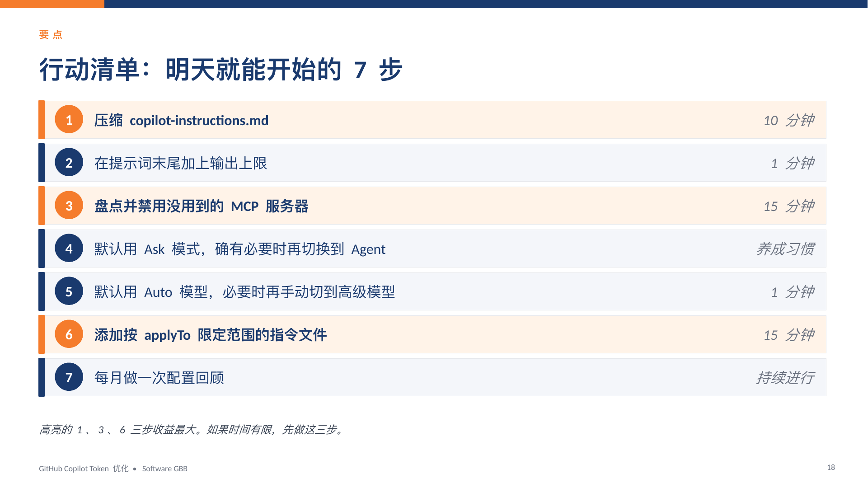The height and width of the screenshot is (488, 868).
Task: Click the slide title 行动清单：明天就能开始的 7 步
Action: pyautogui.click(x=221, y=70)
